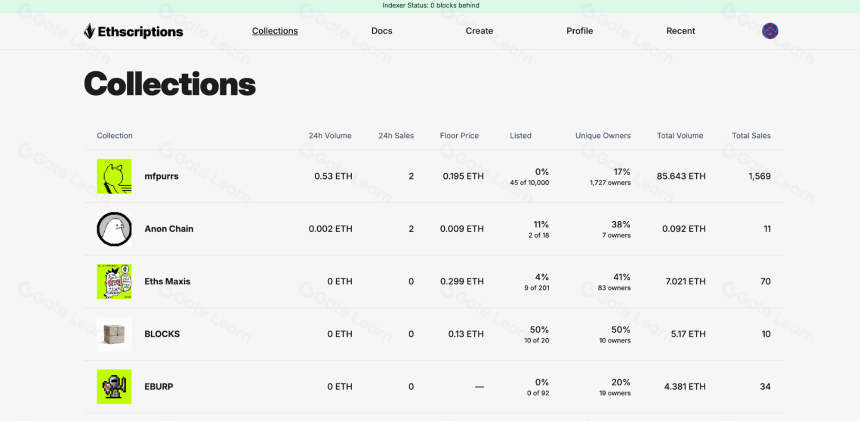Select mfpurrs 24h volume 0.53 ETH
Screen dimensions: 860x421
tap(333, 177)
